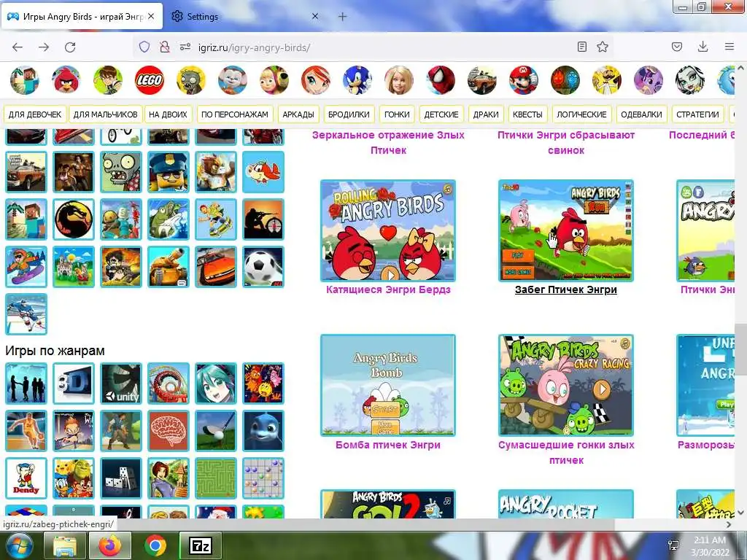Open the Firefox application menu
The height and width of the screenshot is (560, 747).
(x=729, y=47)
